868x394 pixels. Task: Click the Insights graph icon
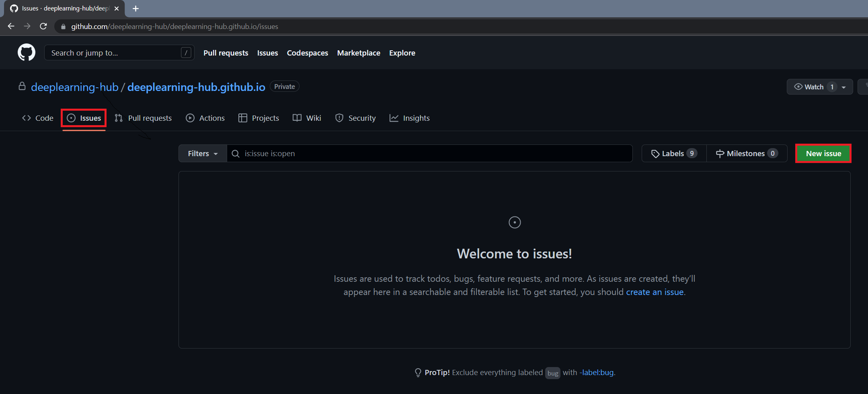(394, 118)
